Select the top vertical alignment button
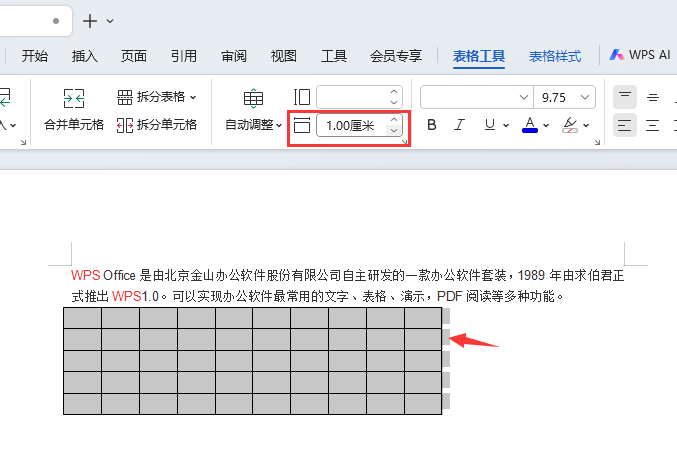This screenshot has width=677, height=466. [x=625, y=97]
